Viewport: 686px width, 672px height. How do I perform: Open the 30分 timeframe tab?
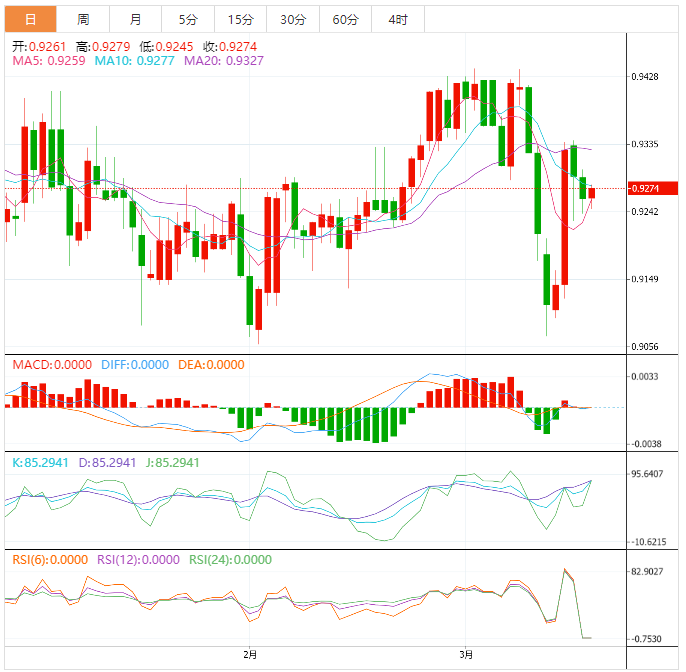[293, 19]
